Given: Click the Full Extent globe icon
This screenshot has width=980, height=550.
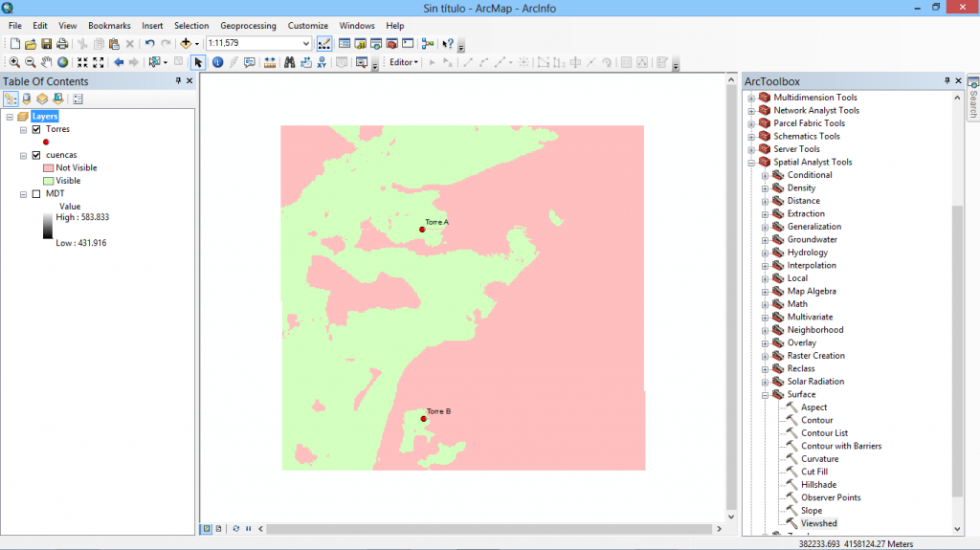Looking at the screenshot, I should [x=62, y=62].
